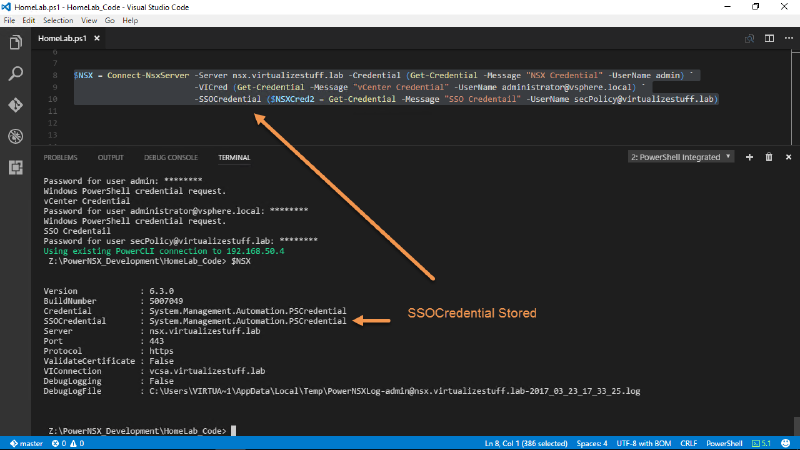Minimize the Visual Studio Code window
The height and width of the screenshot is (450, 800).
click(728, 7)
